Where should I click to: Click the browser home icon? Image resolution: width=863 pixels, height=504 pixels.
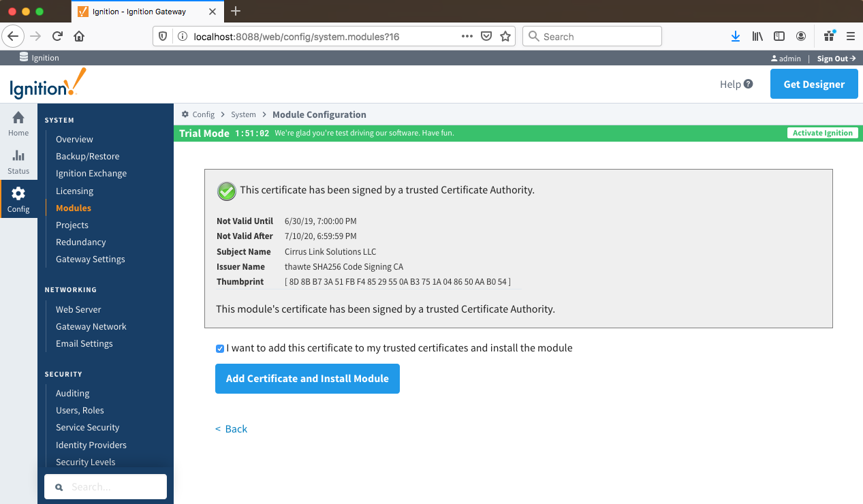tap(79, 36)
